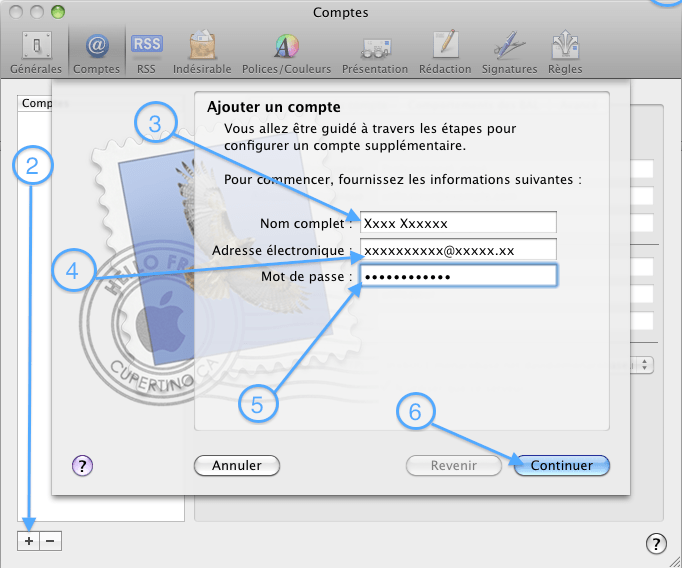This screenshot has width=682, height=568.
Task: Click the stepper arrows behind the dialog
Action: pos(645,365)
